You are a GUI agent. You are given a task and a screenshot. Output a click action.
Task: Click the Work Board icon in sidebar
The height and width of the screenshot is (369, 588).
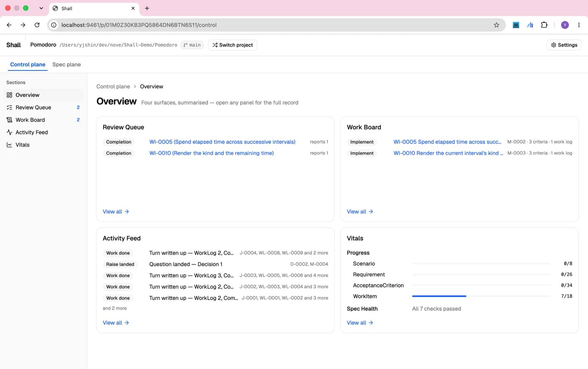[x=10, y=120]
